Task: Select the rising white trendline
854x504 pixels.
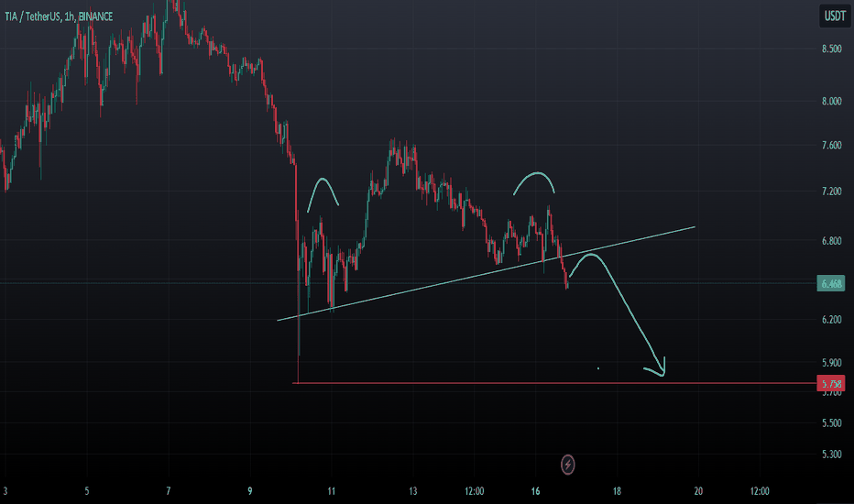Action: coord(486,273)
